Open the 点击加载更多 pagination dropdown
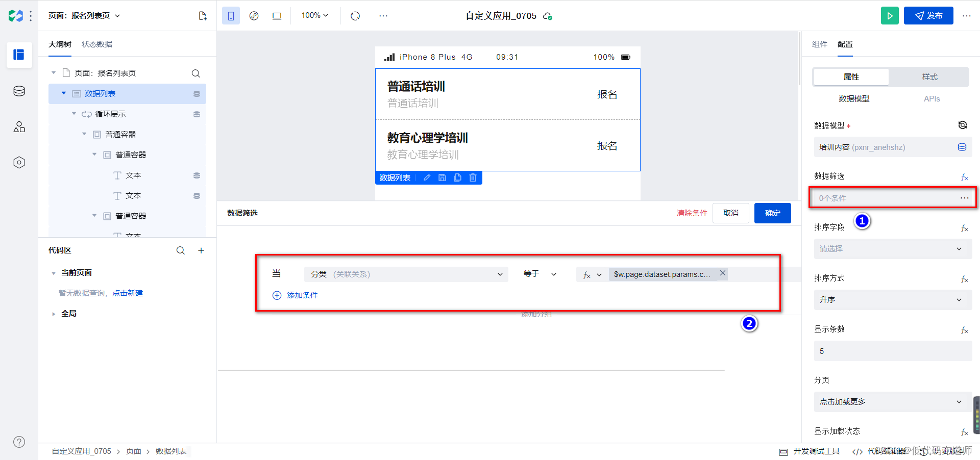The width and height of the screenshot is (980, 460). [x=893, y=402]
